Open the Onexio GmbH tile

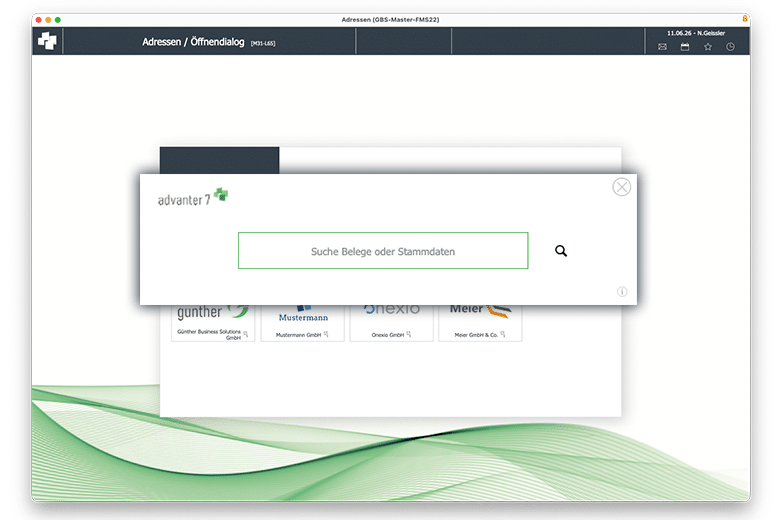[x=391, y=323]
